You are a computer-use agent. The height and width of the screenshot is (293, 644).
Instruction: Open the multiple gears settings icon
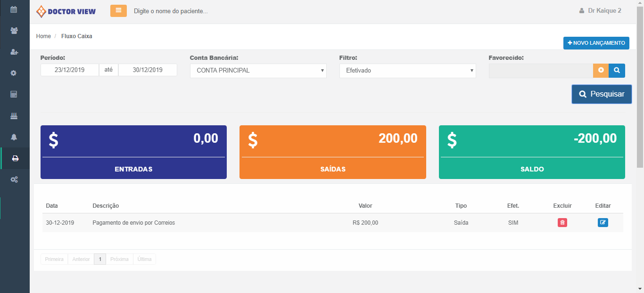(x=14, y=179)
